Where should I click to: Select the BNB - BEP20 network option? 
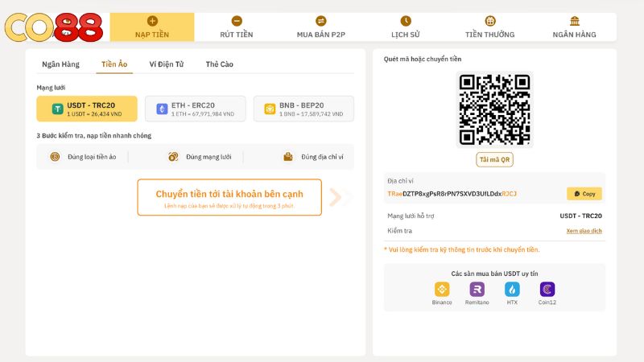coord(303,109)
